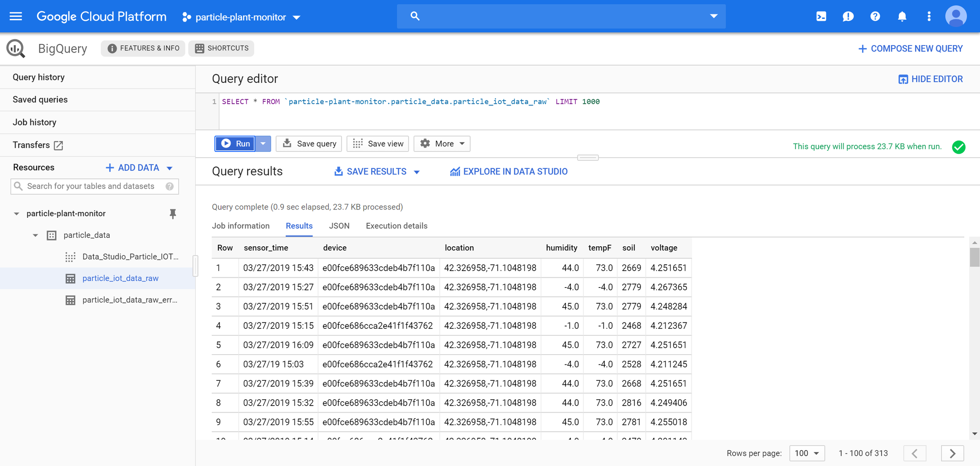Go to the previous results page
Viewport: 980px width, 466px height.
coord(915,453)
